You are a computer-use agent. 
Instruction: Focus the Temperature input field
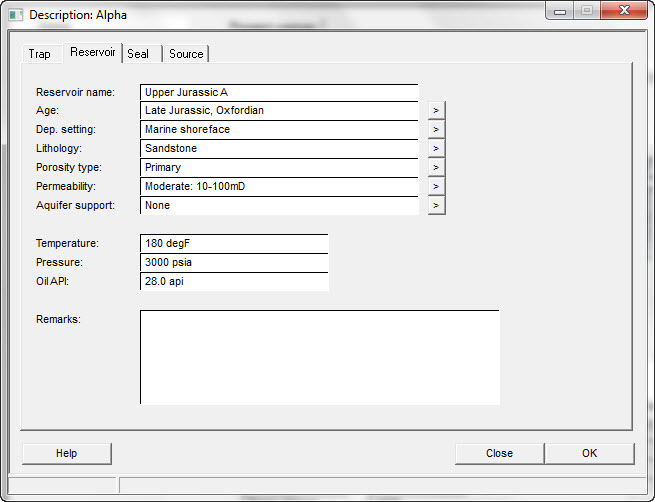234,243
